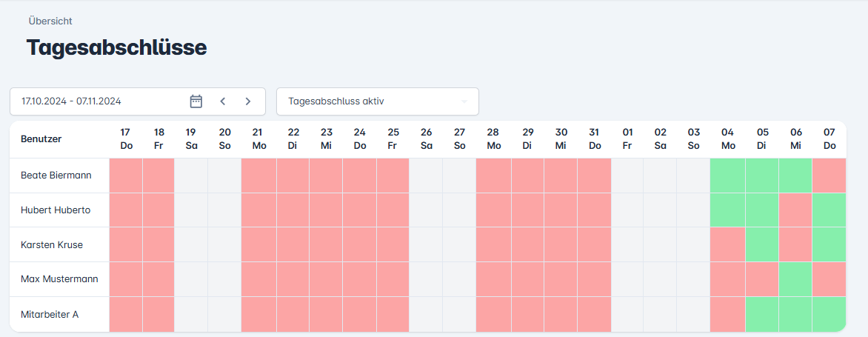Open the Tagesabschluss aktiv dropdown

pos(370,101)
